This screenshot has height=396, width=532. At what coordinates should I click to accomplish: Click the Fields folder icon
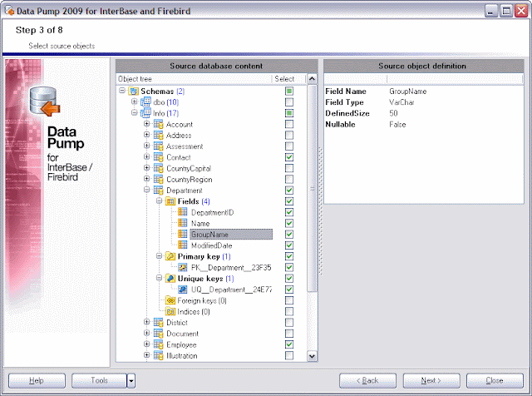pyautogui.click(x=170, y=201)
